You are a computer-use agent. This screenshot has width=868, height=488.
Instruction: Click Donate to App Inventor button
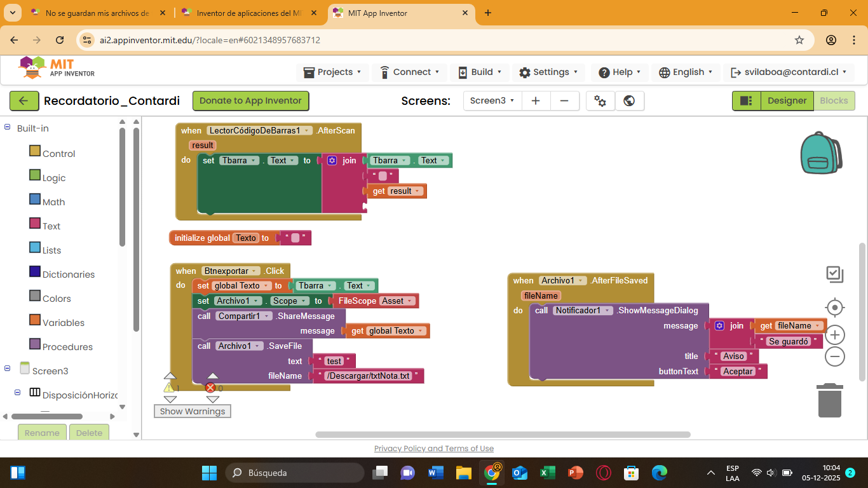pyautogui.click(x=250, y=101)
